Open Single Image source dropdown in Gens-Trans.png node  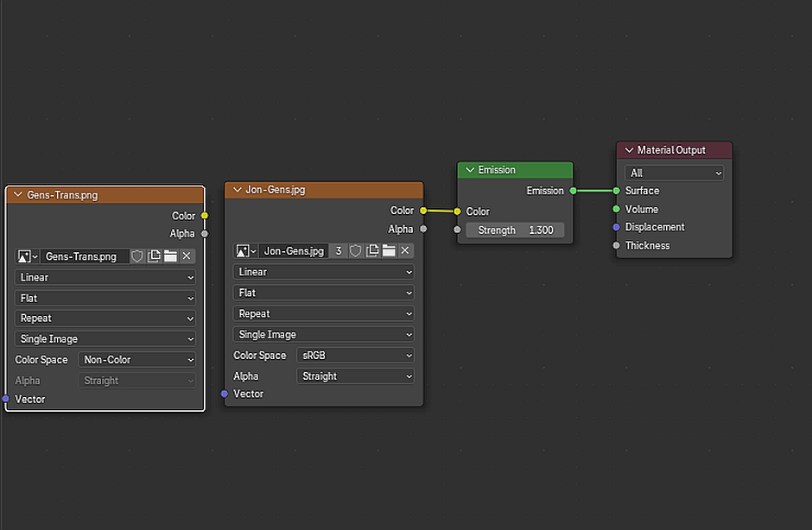click(105, 339)
